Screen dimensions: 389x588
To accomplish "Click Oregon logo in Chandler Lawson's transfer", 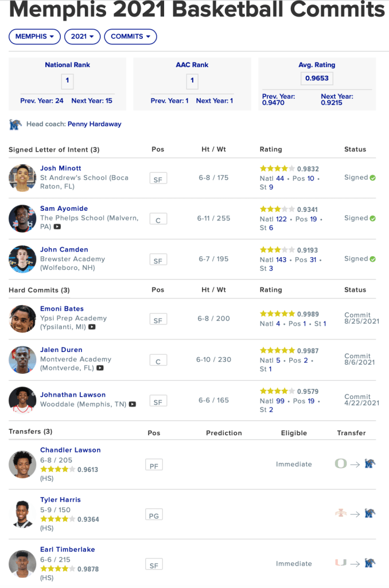I will point(341,464).
